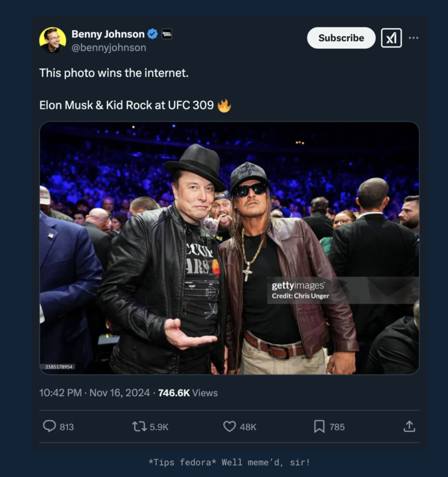This screenshot has width=448, height=477.
Task: Click the 10:42 PM Nov 16, 2024 timestamp
Action: point(94,393)
